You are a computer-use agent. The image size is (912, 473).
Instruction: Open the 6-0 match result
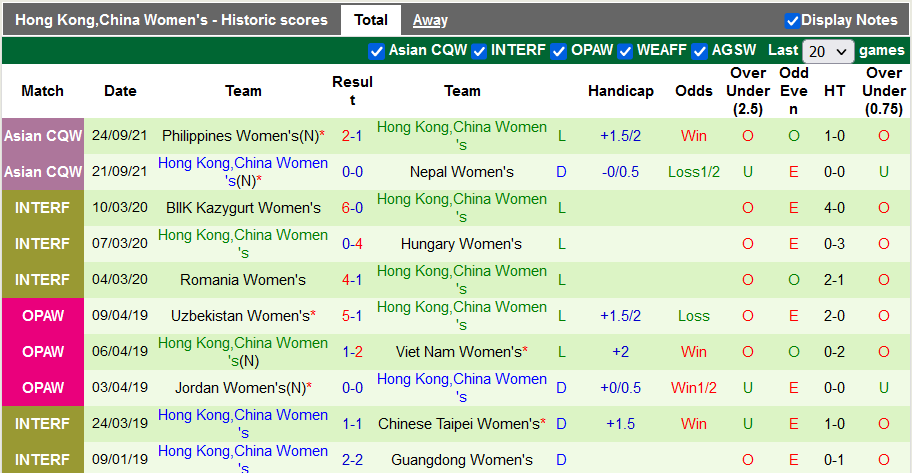point(352,208)
